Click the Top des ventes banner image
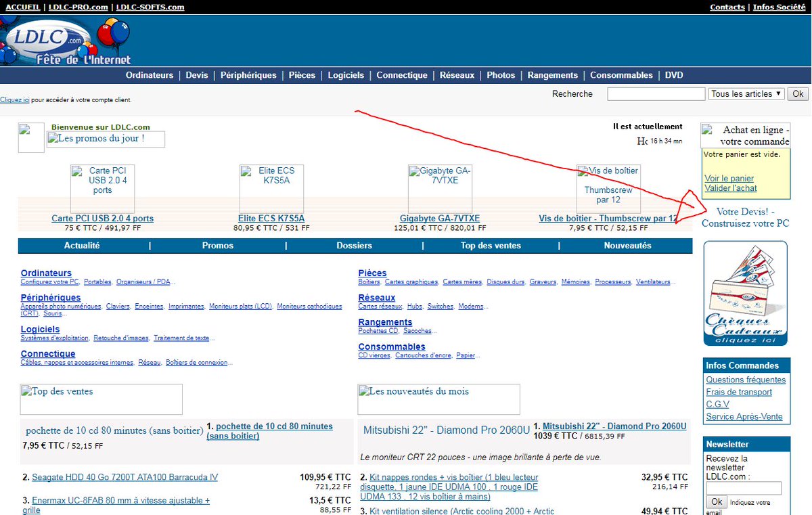Image resolution: width=812 pixels, height=515 pixels. click(101, 399)
